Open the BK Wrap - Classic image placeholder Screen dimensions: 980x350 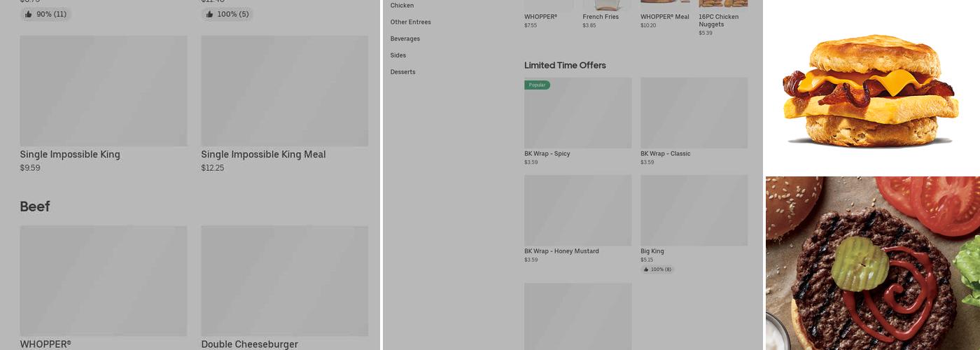[694, 113]
